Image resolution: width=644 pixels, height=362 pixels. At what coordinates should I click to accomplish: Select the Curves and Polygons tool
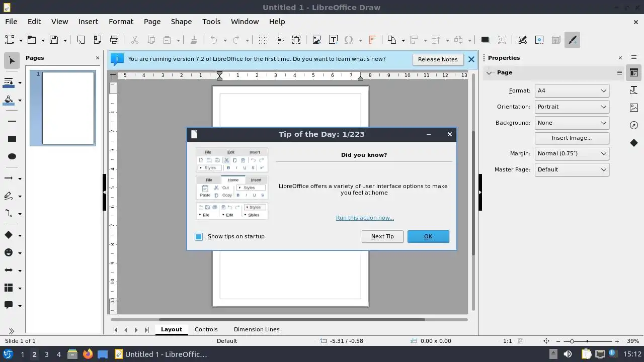pos(9,196)
